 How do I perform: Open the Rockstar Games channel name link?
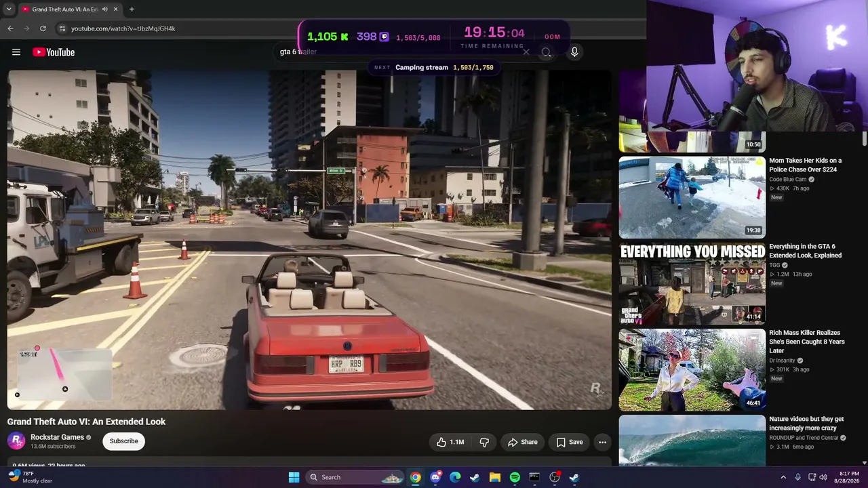tap(57, 437)
